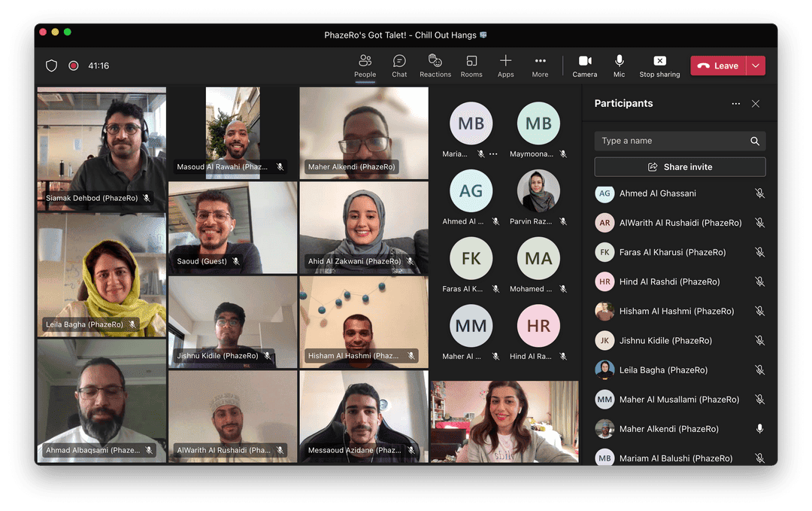Select Saoud (Guest) video tile

(233, 227)
